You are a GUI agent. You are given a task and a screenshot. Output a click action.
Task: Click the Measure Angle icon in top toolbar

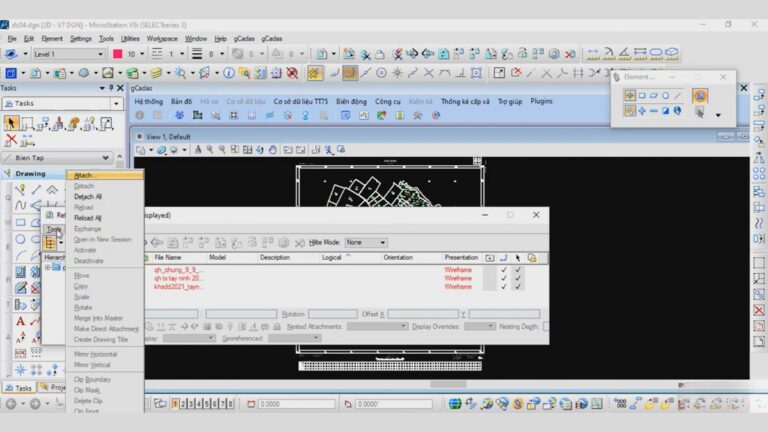pyautogui.click(x=624, y=53)
